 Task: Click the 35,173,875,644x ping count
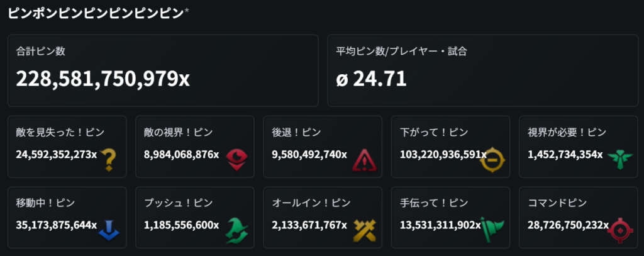coord(57,225)
